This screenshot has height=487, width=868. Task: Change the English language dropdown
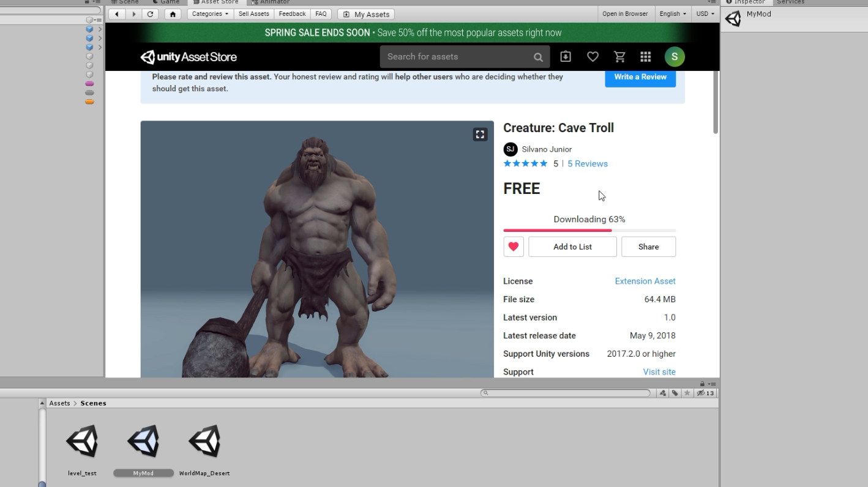point(672,14)
